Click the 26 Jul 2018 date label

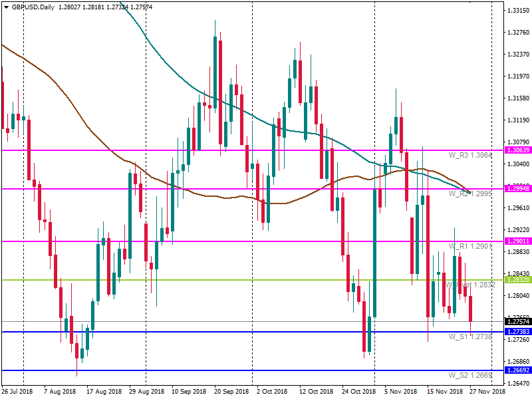coord(17,392)
